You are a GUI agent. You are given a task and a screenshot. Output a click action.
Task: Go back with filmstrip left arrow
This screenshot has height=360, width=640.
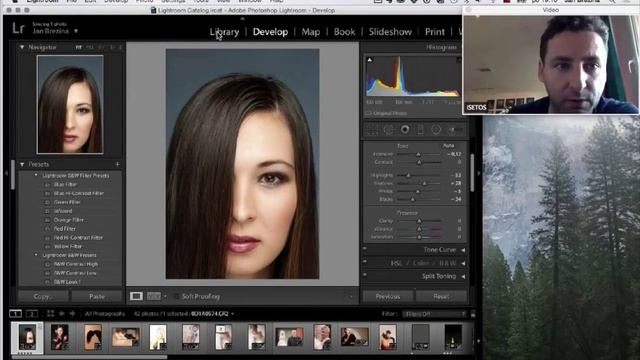point(62,313)
